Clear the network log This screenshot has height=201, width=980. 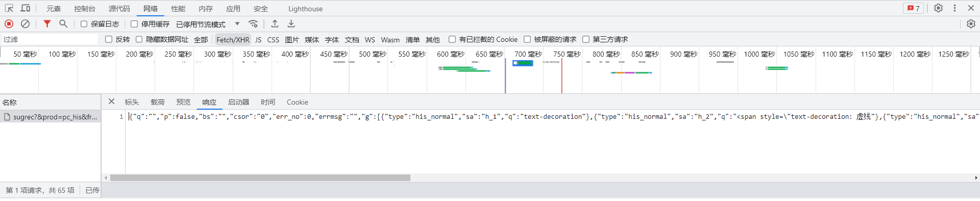coord(25,24)
